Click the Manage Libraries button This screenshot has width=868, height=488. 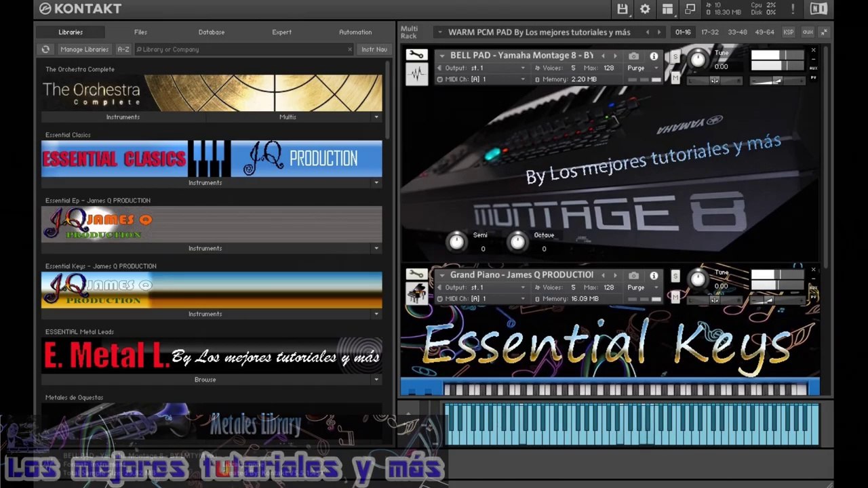click(84, 49)
